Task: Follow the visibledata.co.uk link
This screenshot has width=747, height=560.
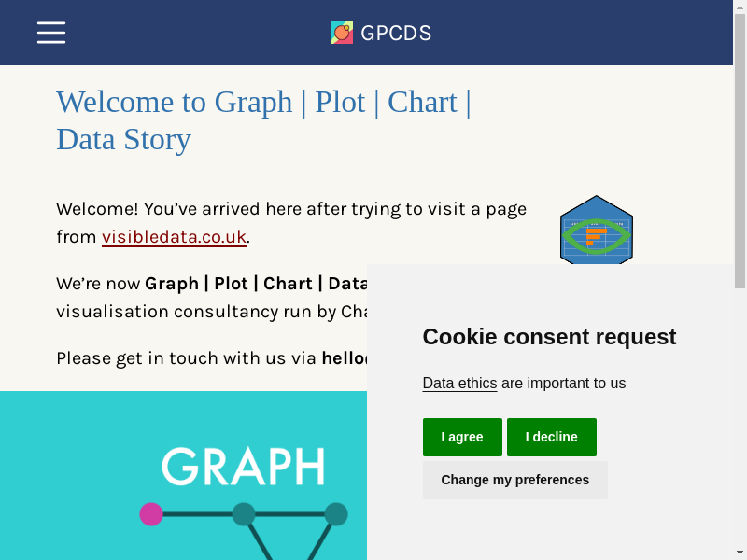Action: [174, 236]
